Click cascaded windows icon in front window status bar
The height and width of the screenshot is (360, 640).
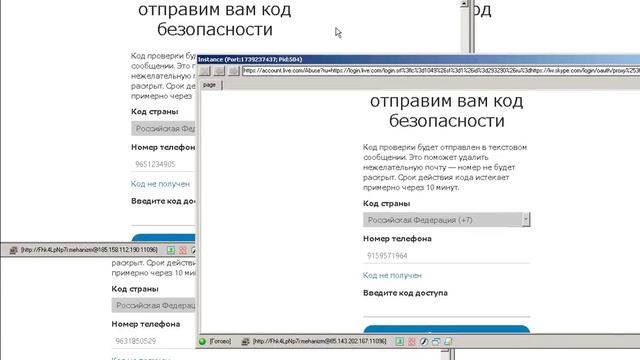pos(436,341)
